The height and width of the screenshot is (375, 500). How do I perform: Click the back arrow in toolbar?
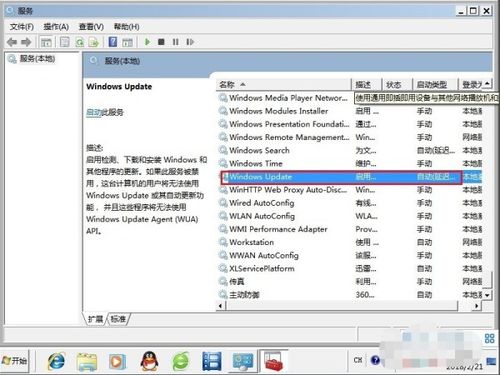coord(12,42)
